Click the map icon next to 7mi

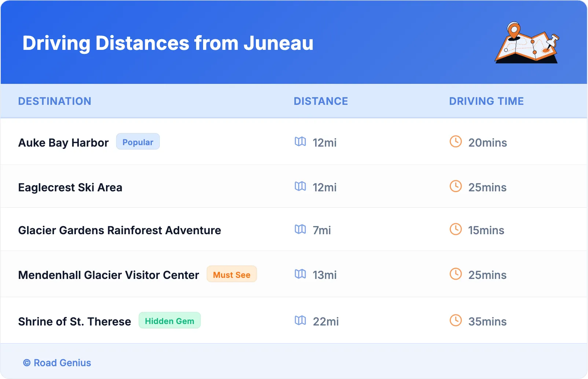[300, 229]
